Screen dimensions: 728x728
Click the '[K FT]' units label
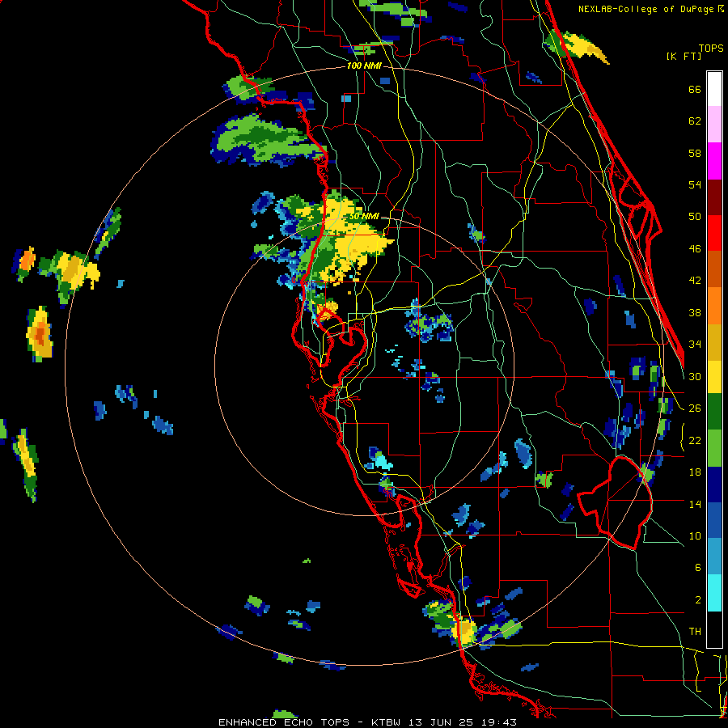point(684,57)
